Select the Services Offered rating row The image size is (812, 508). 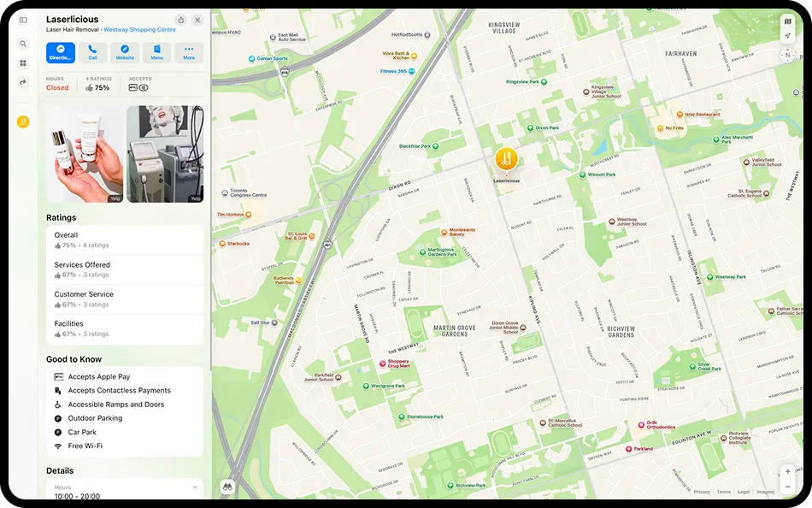point(125,269)
